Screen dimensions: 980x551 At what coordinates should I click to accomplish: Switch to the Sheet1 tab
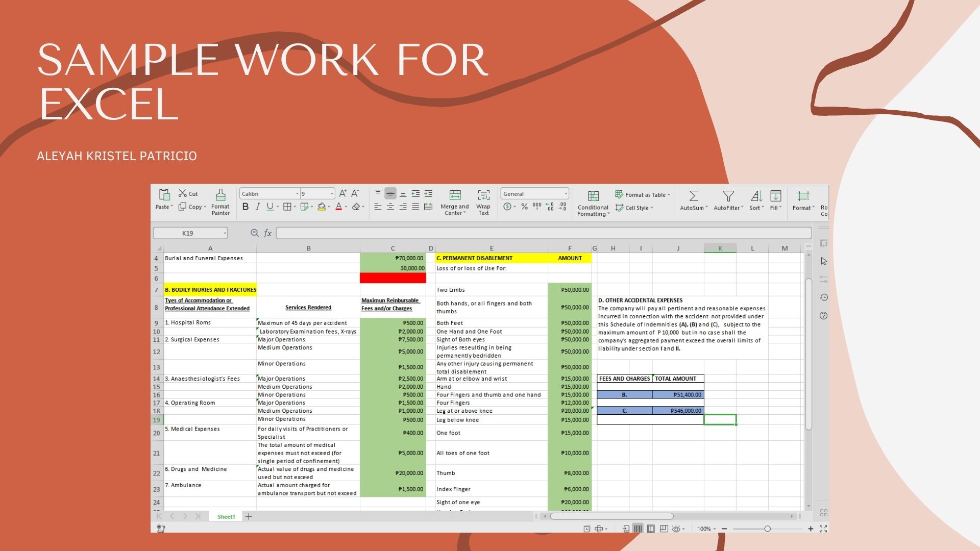tap(226, 517)
